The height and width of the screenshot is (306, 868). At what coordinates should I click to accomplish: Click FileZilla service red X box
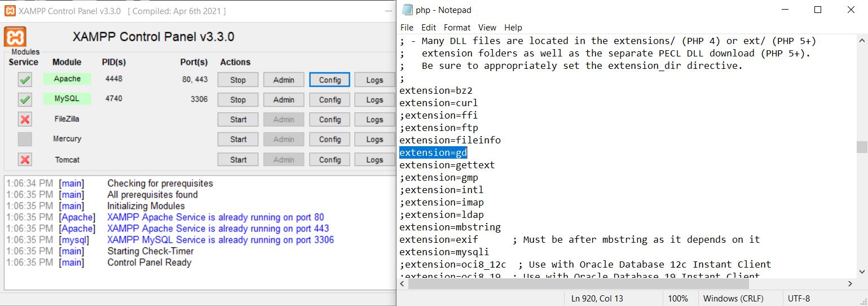25,119
